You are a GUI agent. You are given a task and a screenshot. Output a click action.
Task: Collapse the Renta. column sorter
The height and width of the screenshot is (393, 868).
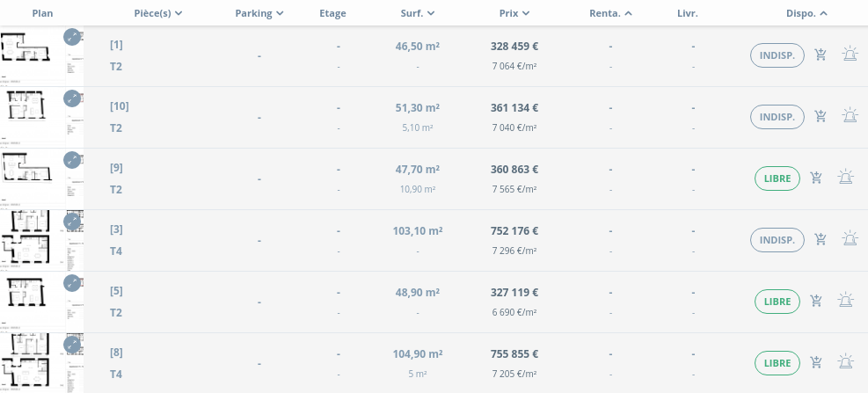click(610, 13)
